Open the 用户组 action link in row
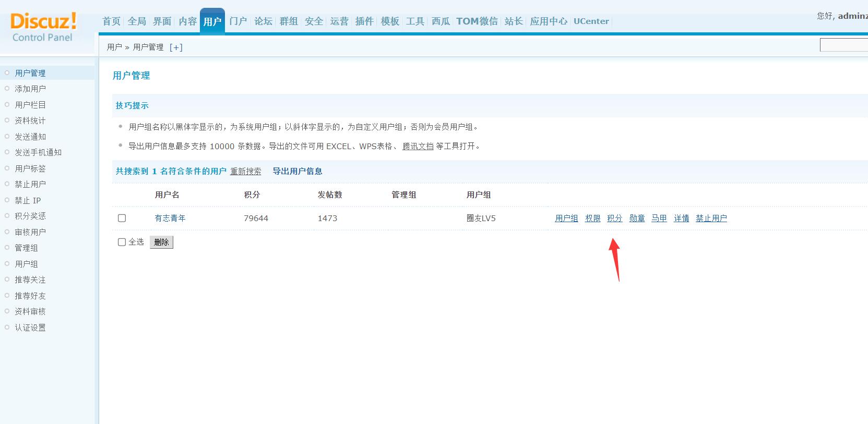 pyautogui.click(x=566, y=218)
